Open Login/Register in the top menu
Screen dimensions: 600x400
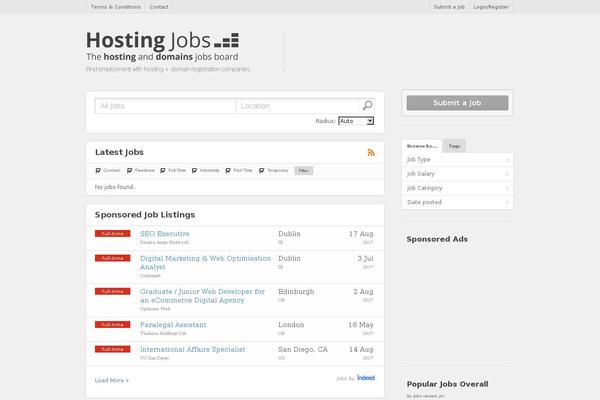coord(491,7)
